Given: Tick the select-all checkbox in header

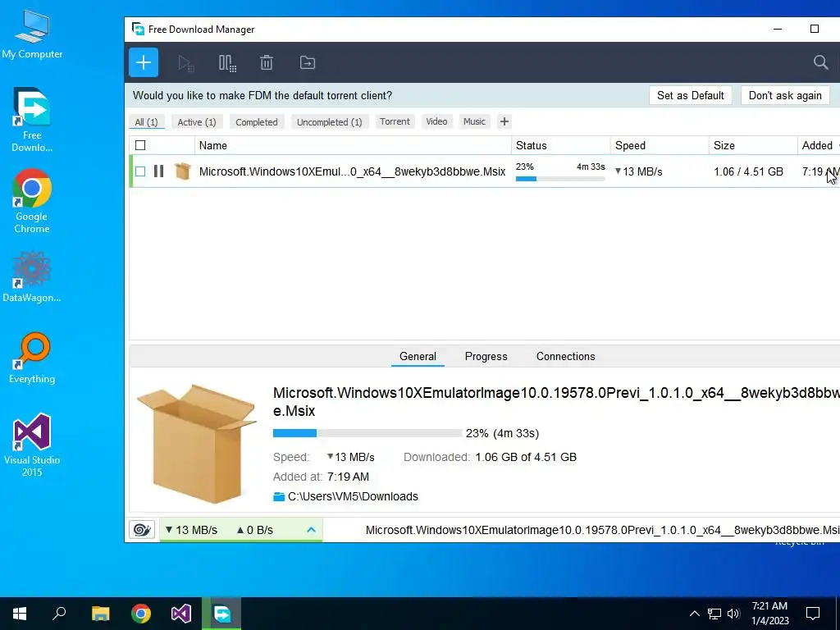Looking at the screenshot, I should [140, 145].
